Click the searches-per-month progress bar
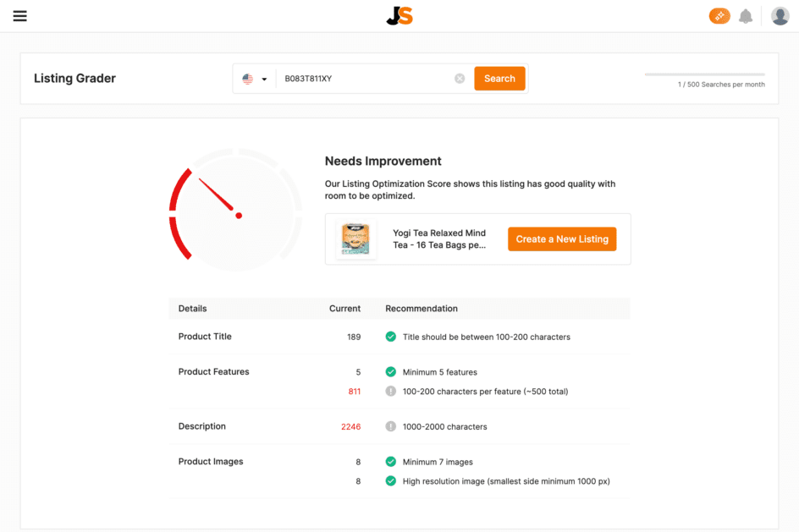This screenshot has height=532, width=799. tap(704, 74)
